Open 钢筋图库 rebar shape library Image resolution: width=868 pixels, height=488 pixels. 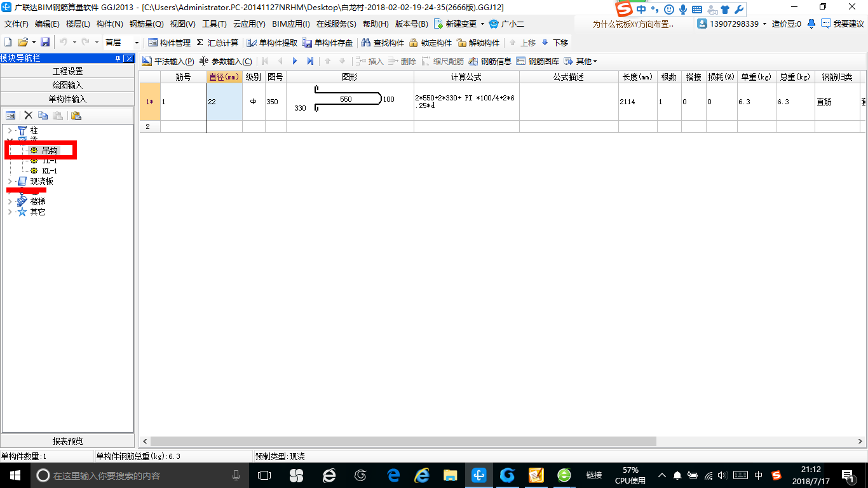(538, 62)
